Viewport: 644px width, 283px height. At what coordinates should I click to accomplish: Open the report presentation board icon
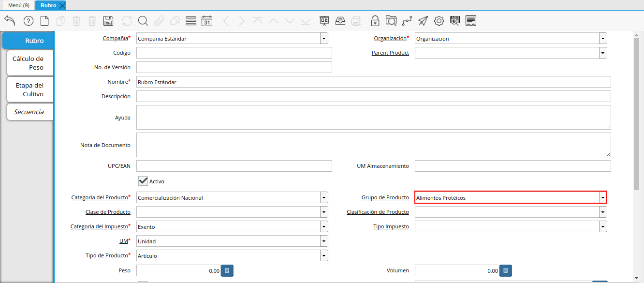[324, 21]
